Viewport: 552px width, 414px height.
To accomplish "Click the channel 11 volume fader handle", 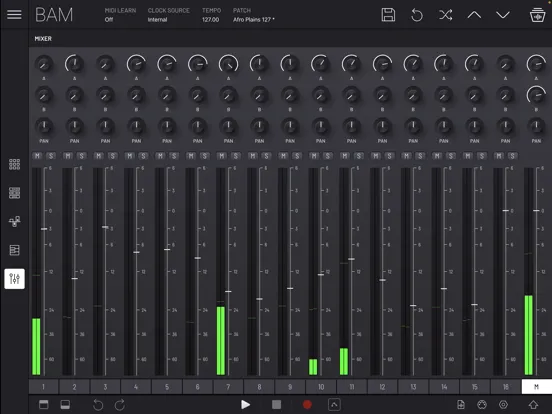I will [x=351, y=259].
